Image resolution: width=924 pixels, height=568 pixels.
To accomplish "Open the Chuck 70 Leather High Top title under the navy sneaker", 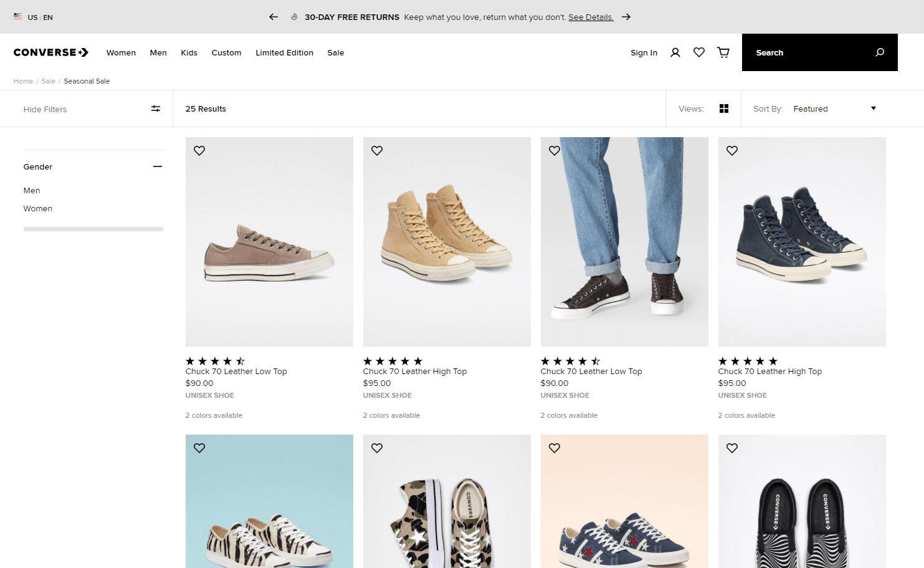I will pyautogui.click(x=770, y=371).
